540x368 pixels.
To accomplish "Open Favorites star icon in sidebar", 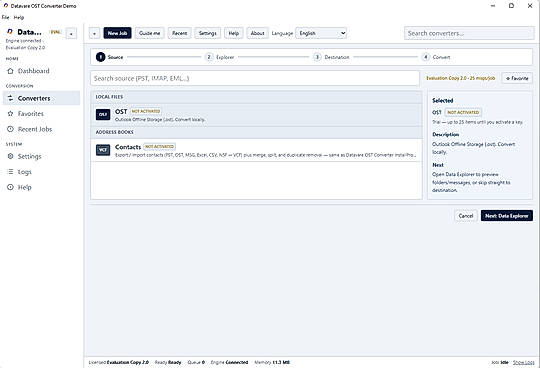I will tap(10, 114).
